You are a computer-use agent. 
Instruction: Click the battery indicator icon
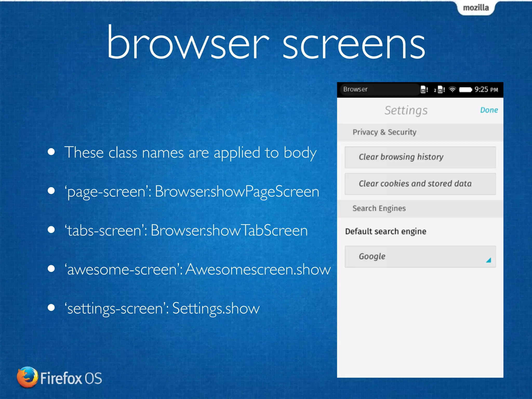465,90
